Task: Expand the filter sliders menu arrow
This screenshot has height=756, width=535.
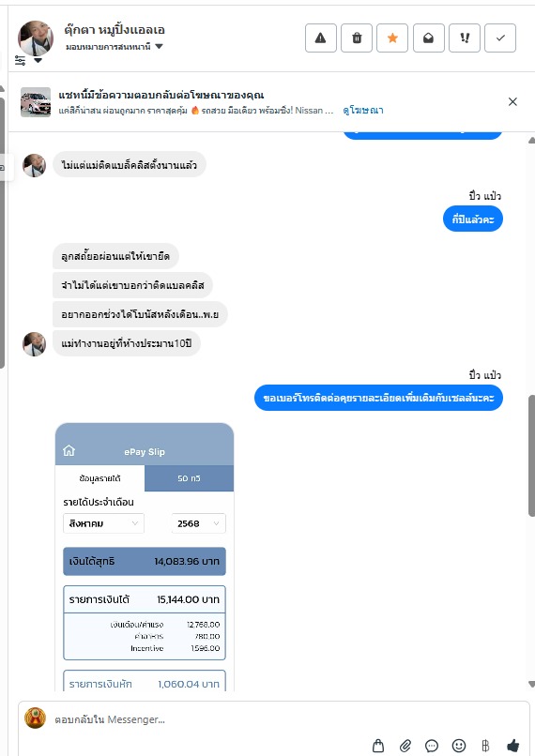Action: pos(38,61)
